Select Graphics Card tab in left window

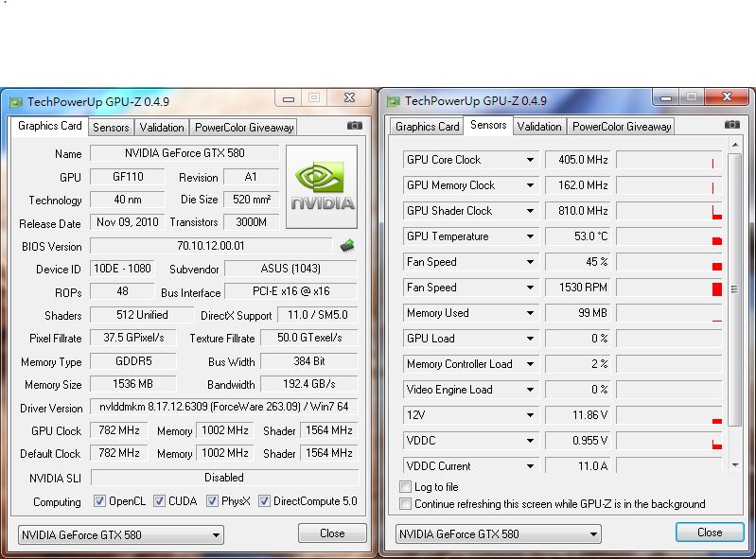(x=49, y=126)
